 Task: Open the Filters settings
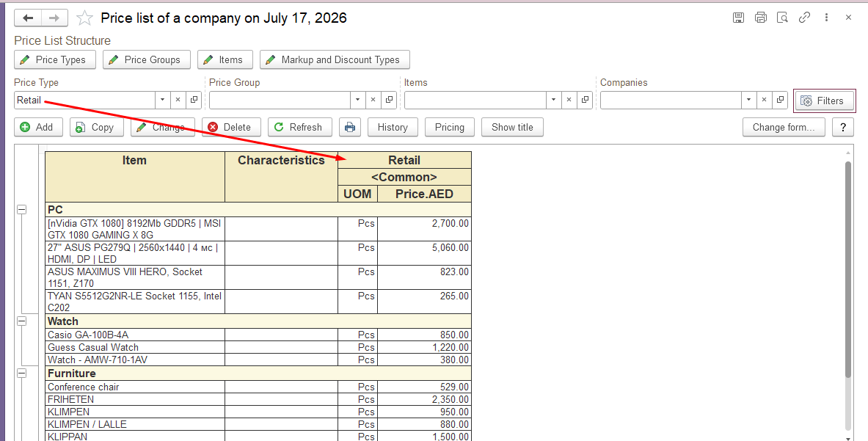(x=824, y=101)
